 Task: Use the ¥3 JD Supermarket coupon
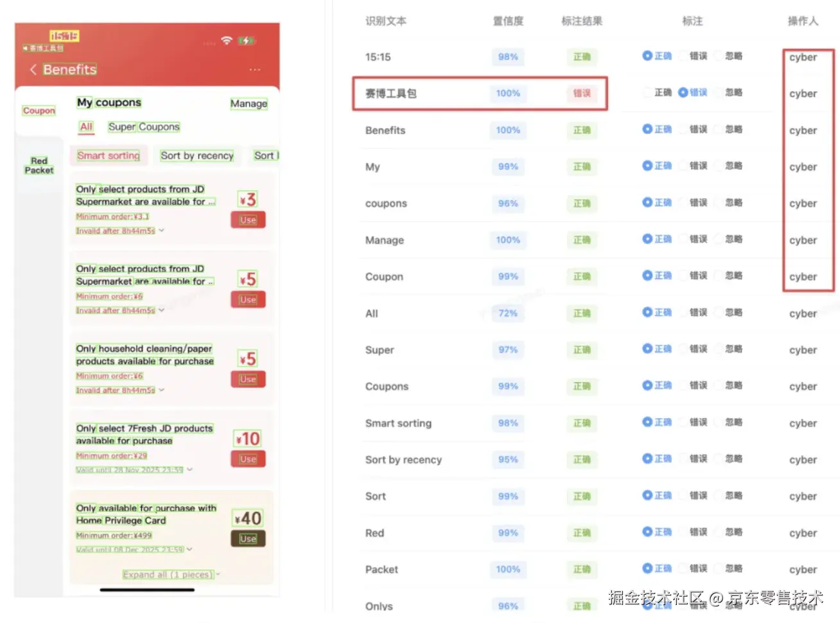click(x=248, y=220)
